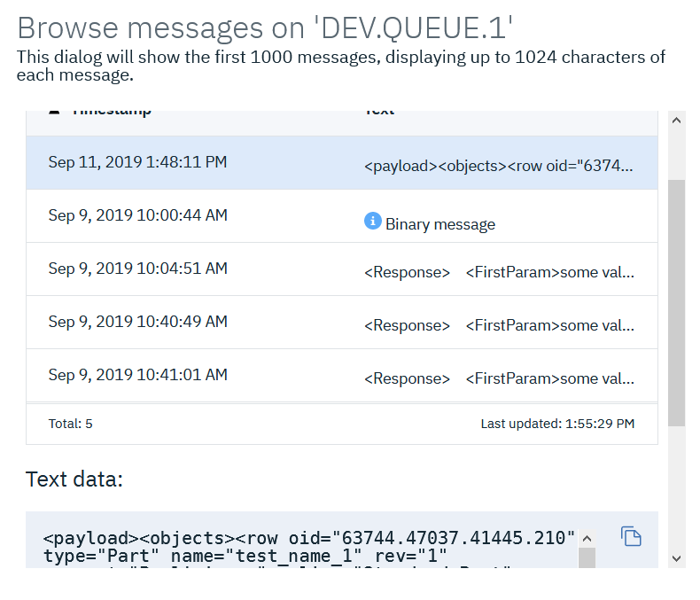The width and height of the screenshot is (700, 600).
Task: Click the Text column header
Action: (379, 113)
